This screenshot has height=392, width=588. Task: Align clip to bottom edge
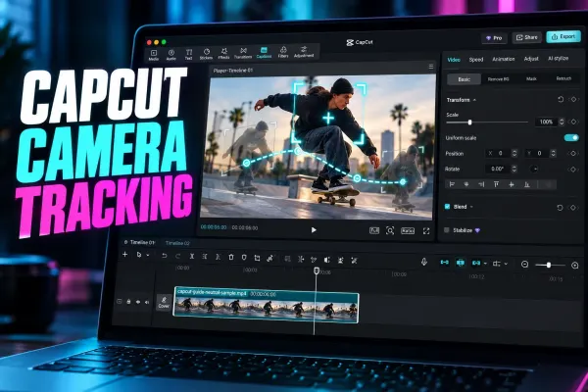coord(527,185)
